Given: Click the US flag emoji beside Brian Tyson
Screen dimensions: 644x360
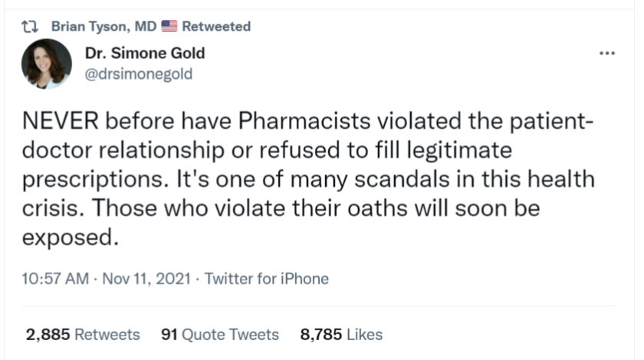Looking at the screenshot, I should pos(169,27).
